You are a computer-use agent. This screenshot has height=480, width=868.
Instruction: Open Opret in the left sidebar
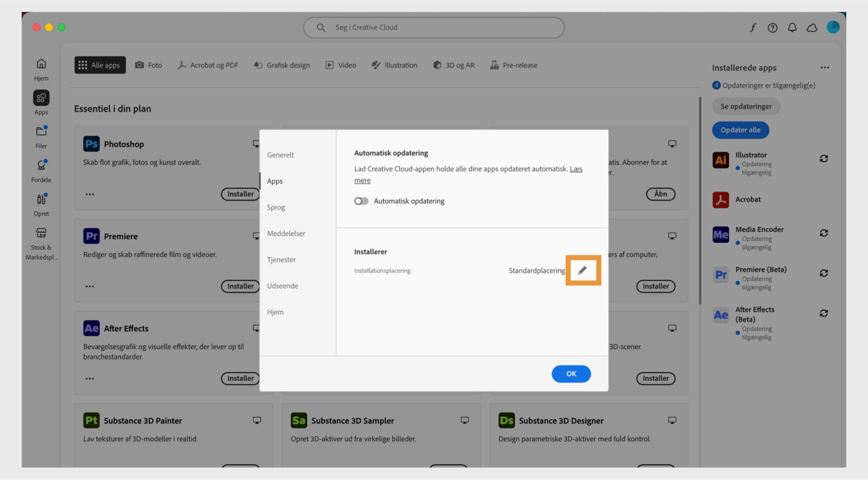(x=41, y=205)
